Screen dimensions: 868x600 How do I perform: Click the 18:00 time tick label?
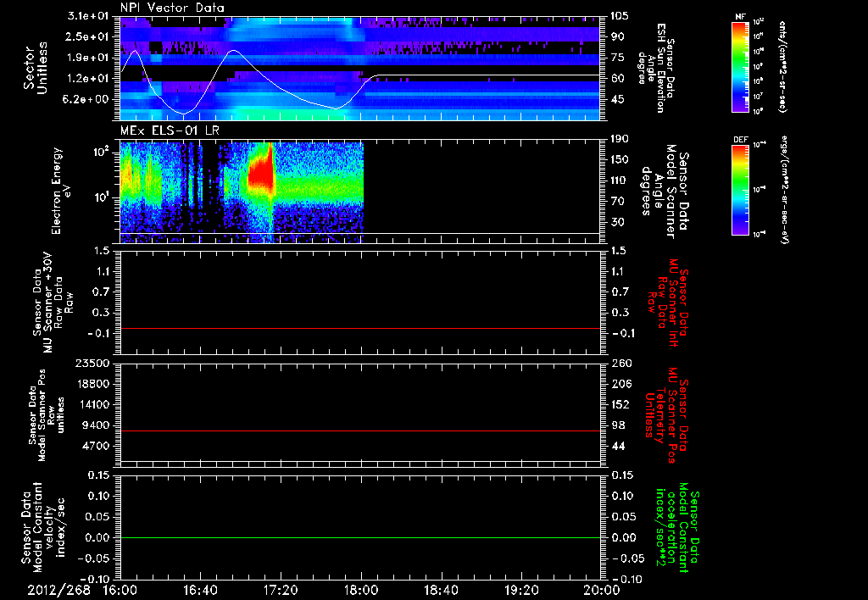click(361, 590)
